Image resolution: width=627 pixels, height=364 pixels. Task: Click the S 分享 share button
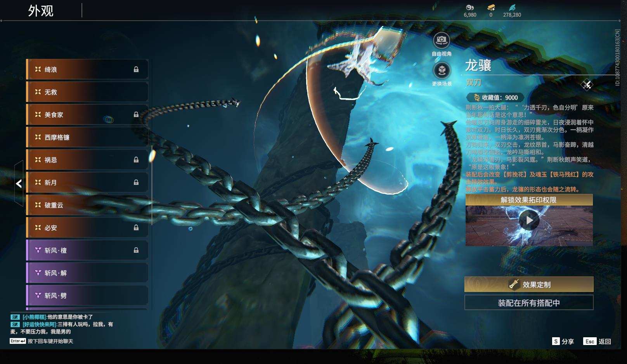click(563, 342)
